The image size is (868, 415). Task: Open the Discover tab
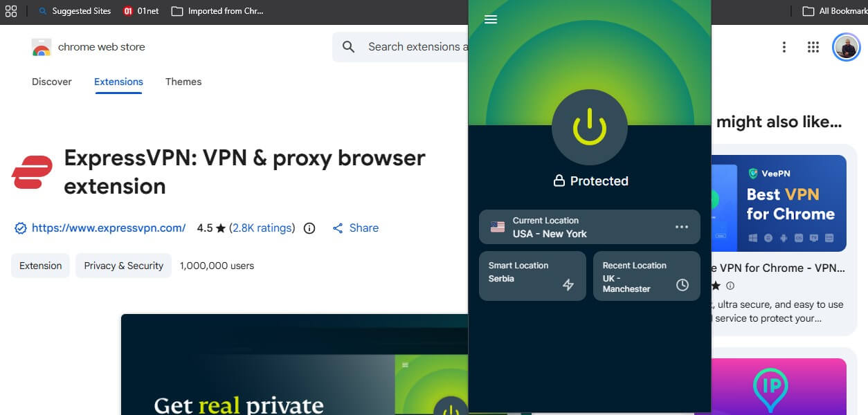click(52, 82)
